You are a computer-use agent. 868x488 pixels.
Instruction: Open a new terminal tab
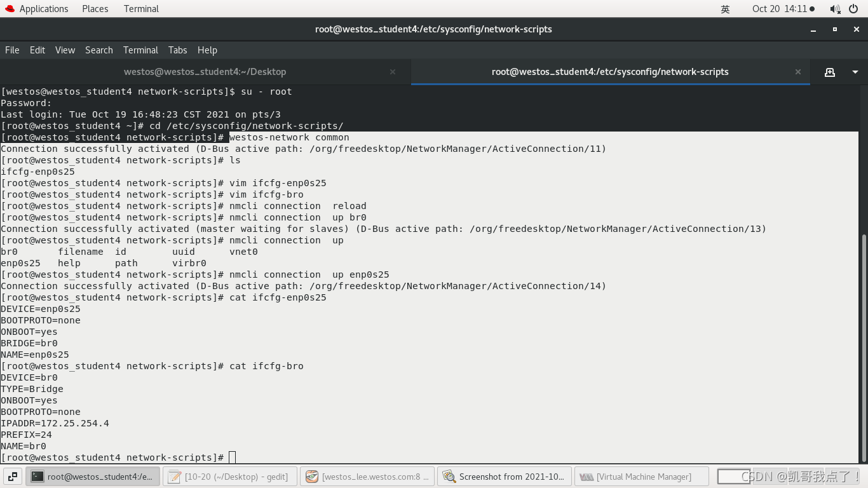click(x=830, y=72)
